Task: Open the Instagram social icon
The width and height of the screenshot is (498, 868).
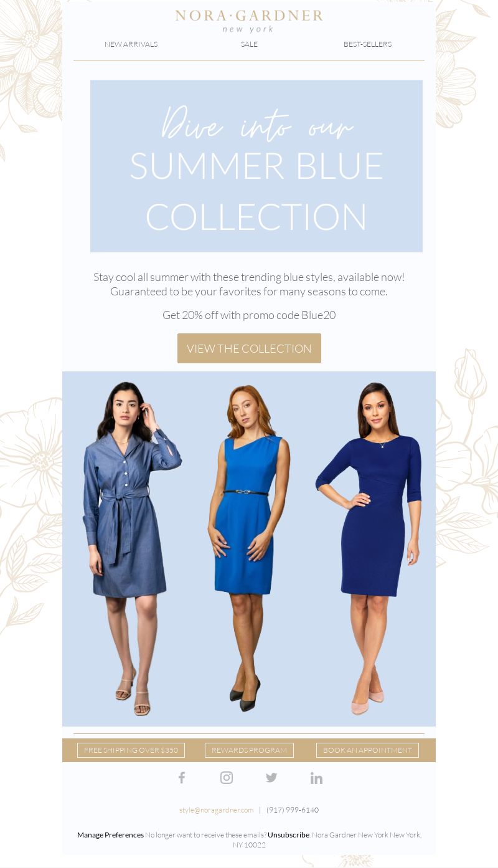Action: click(227, 778)
